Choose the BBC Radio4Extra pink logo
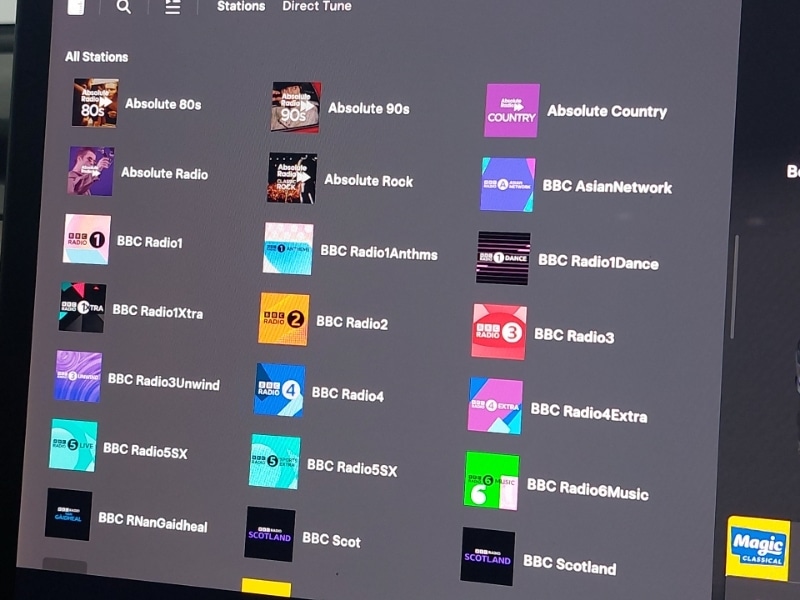This screenshot has height=600, width=800. pyautogui.click(x=495, y=405)
